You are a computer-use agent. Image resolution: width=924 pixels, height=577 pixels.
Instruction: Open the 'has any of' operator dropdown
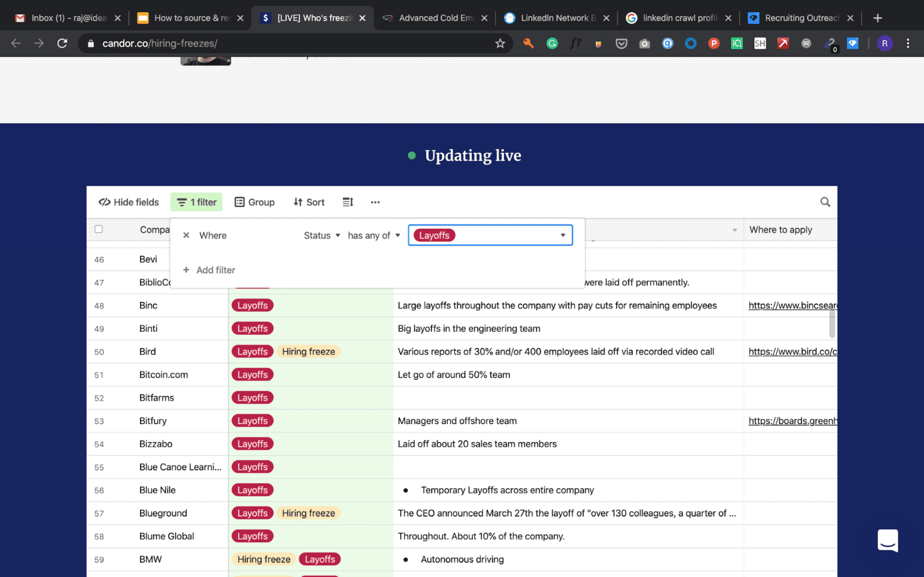point(374,235)
